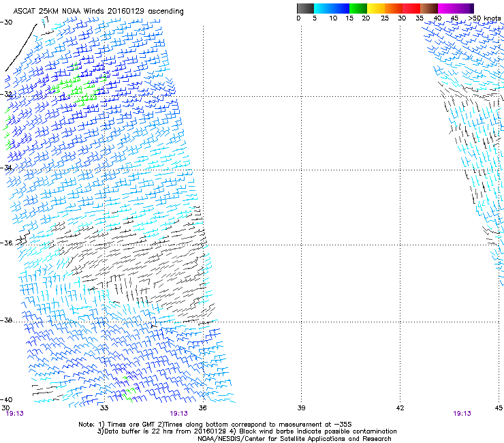Click the '>50 knots' legend label
Screen dimensions: 504x443
point(484,18)
